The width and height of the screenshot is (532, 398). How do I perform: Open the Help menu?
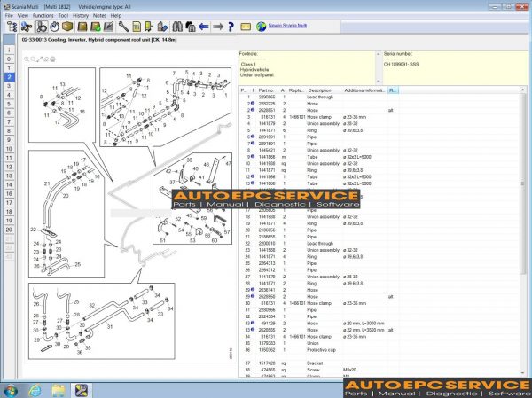point(116,16)
